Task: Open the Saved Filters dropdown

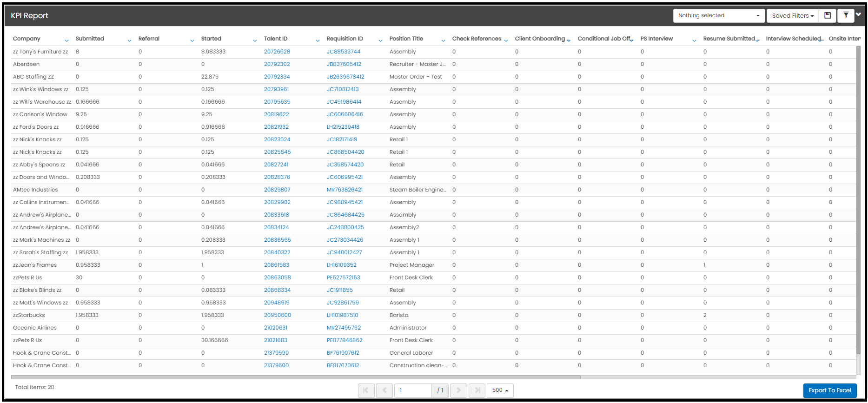Action: point(793,15)
